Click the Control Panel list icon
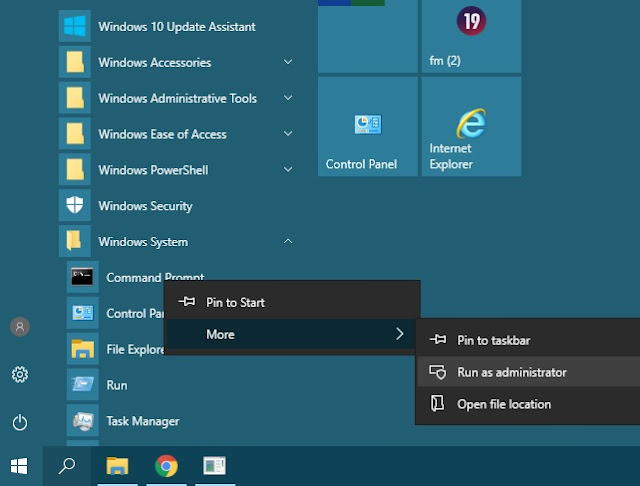Viewport: 640px width, 486px height. coord(82,313)
